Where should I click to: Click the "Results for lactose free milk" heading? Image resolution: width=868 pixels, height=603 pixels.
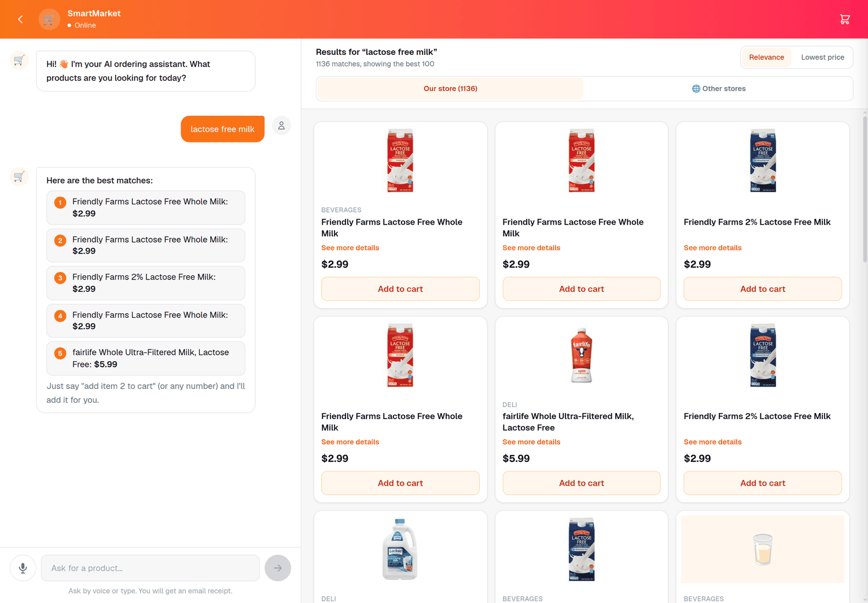pyautogui.click(x=377, y=52)
